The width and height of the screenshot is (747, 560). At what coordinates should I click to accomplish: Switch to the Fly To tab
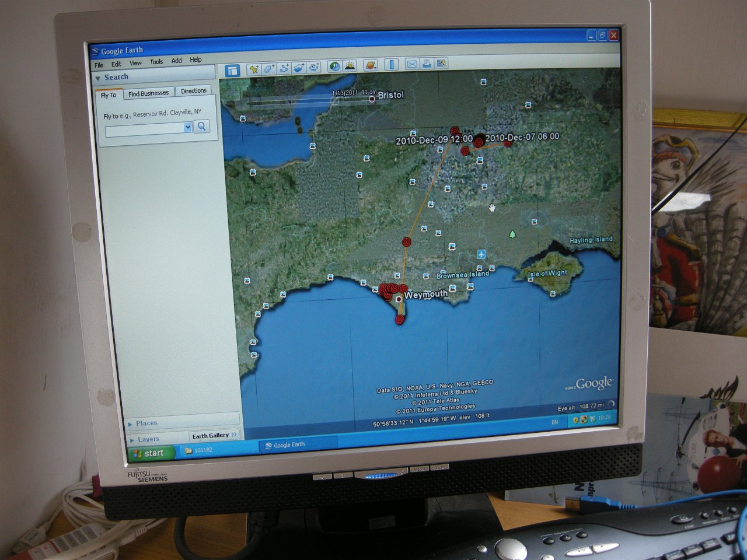[109, 95]
